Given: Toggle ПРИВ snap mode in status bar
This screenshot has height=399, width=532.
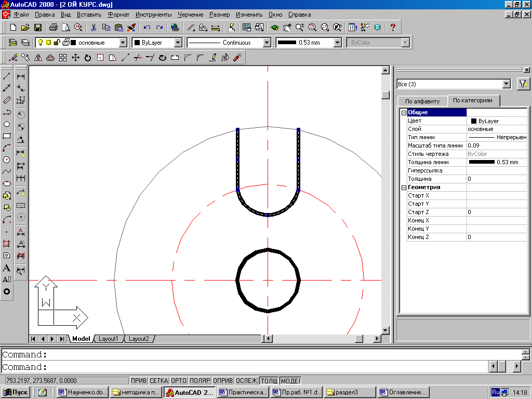Looking at the screenshot, I should coord(139,381).
